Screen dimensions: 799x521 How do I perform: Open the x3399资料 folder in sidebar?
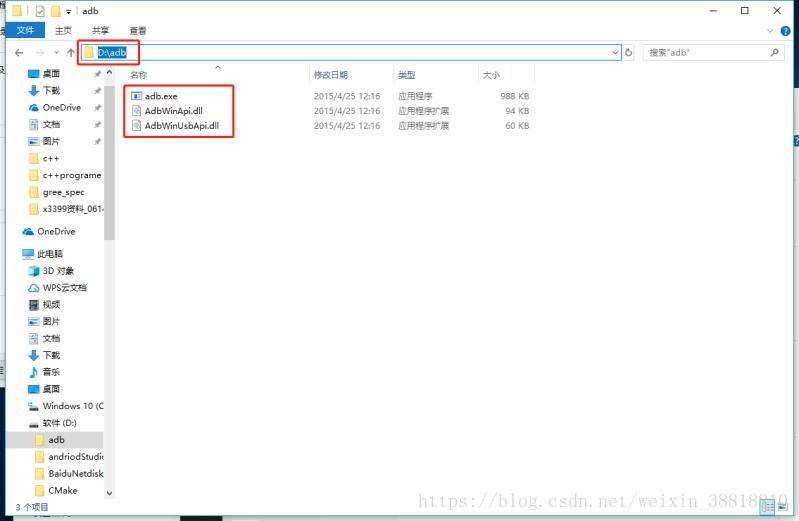click(x=72, y=209)
